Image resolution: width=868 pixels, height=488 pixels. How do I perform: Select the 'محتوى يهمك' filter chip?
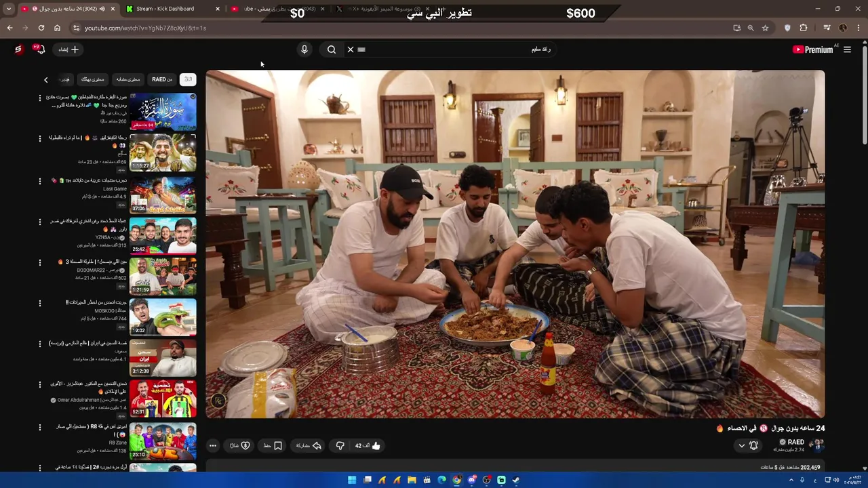[x=93, y=79]
